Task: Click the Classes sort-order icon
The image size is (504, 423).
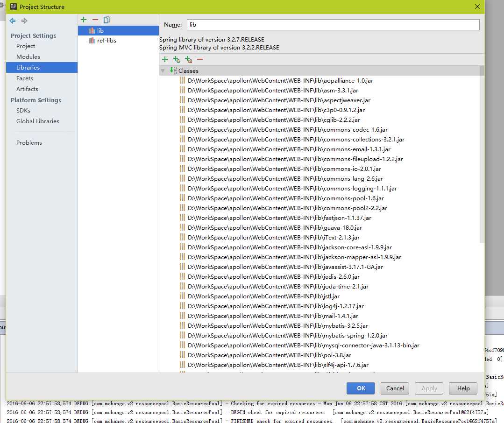Action: pyautogui.click(x=173, y=70)
